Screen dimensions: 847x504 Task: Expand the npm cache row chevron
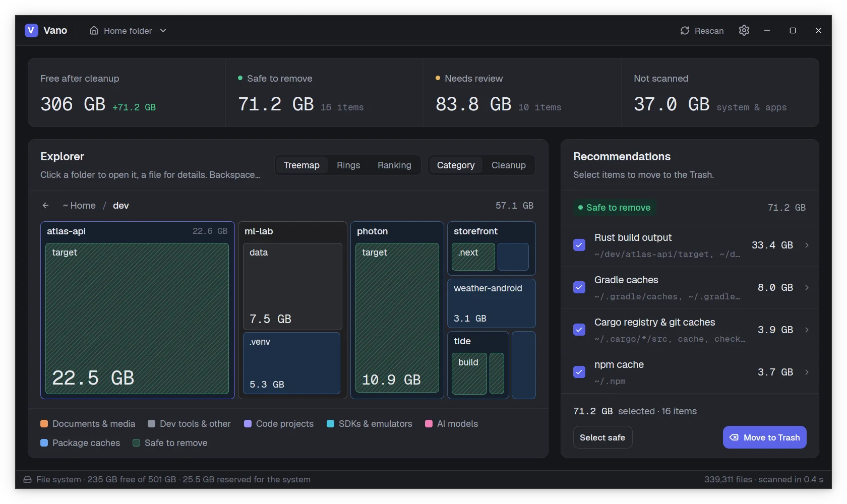807,372
